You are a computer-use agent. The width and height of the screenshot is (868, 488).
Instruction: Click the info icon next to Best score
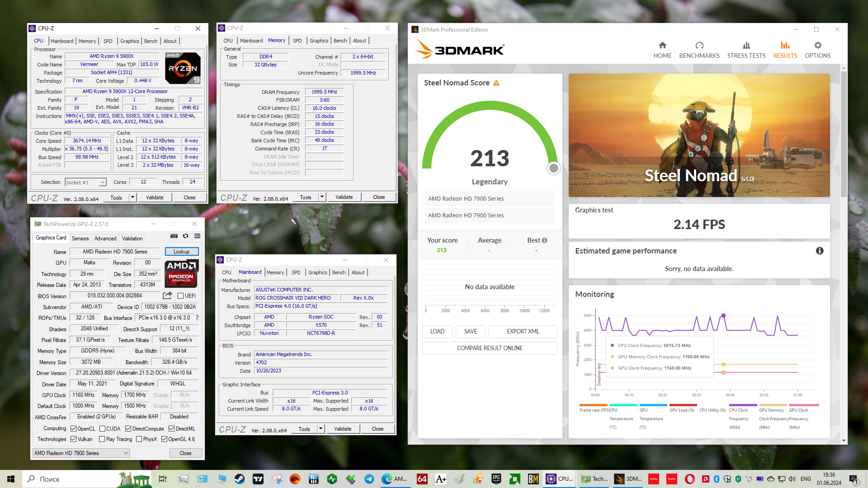coord(544,240)
